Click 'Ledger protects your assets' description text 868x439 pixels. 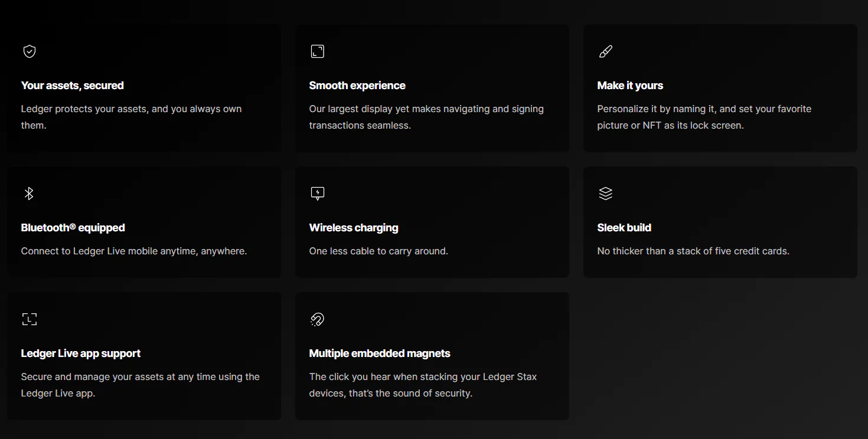pyautogui.click(x=132, y=117)
